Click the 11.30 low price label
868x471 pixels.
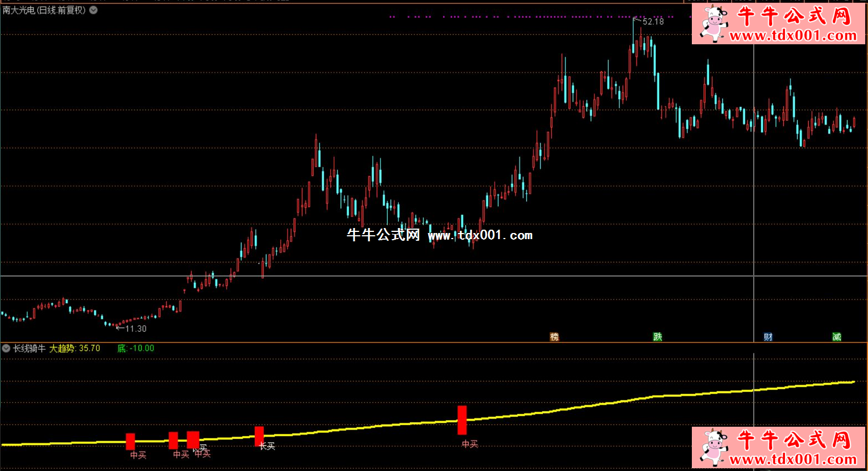[136, 329]
